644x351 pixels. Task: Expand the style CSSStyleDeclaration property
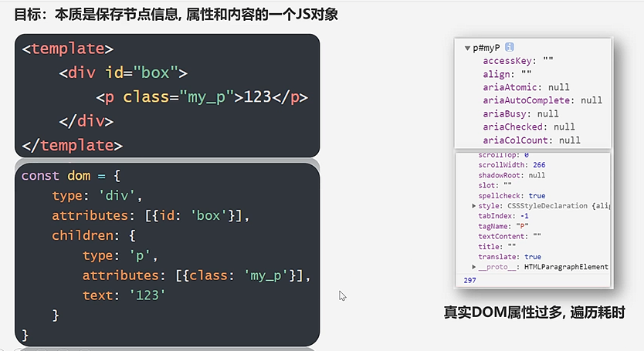click(x=473, y=206)
